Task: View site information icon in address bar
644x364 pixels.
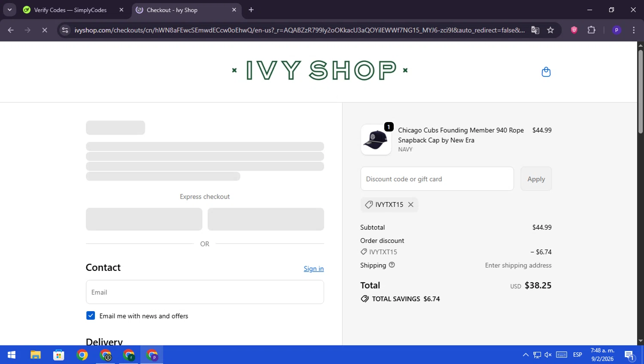Action: (65, 30)
